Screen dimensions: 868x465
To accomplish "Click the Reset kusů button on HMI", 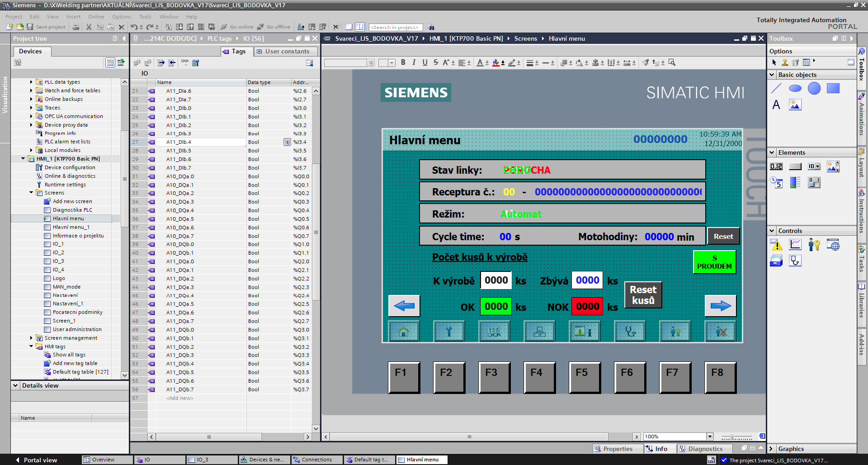I will pyautogui.click(x=643, y=295).
